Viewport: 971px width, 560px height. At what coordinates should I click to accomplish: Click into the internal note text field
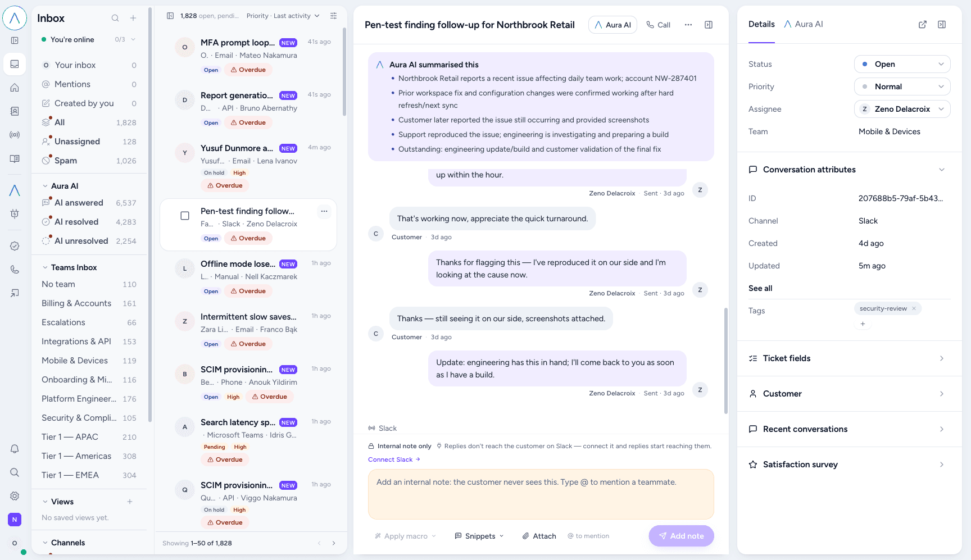coord(541,494)
